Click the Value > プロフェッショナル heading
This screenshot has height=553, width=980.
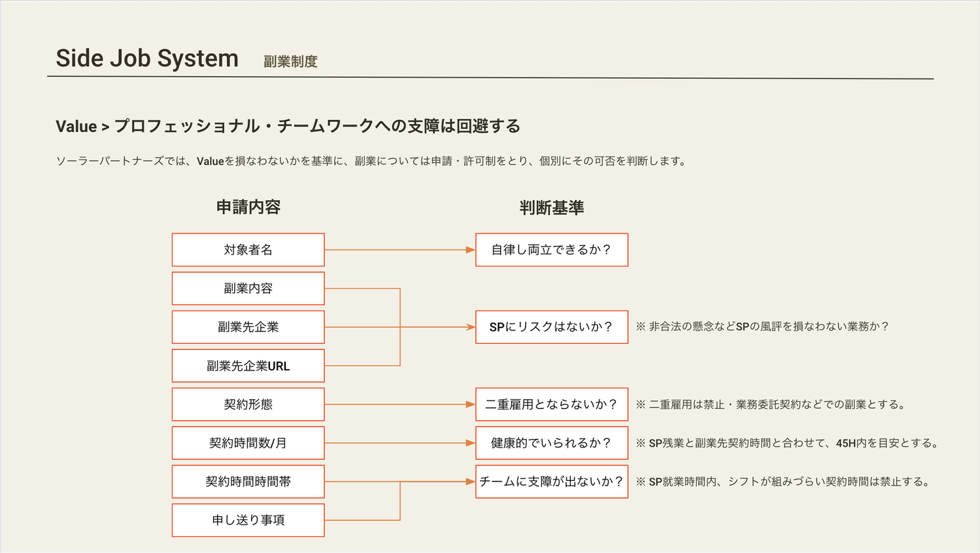[x=288, y=127]
